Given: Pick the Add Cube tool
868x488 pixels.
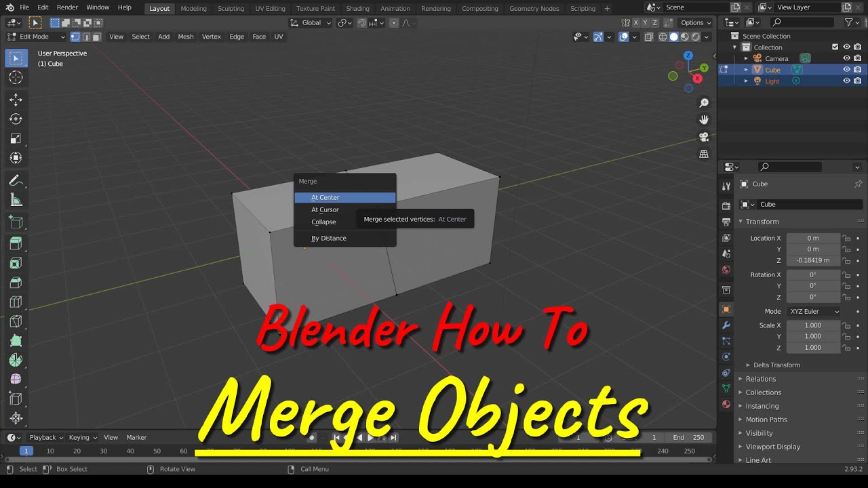Looking at the screenshot, I should 16,222.
